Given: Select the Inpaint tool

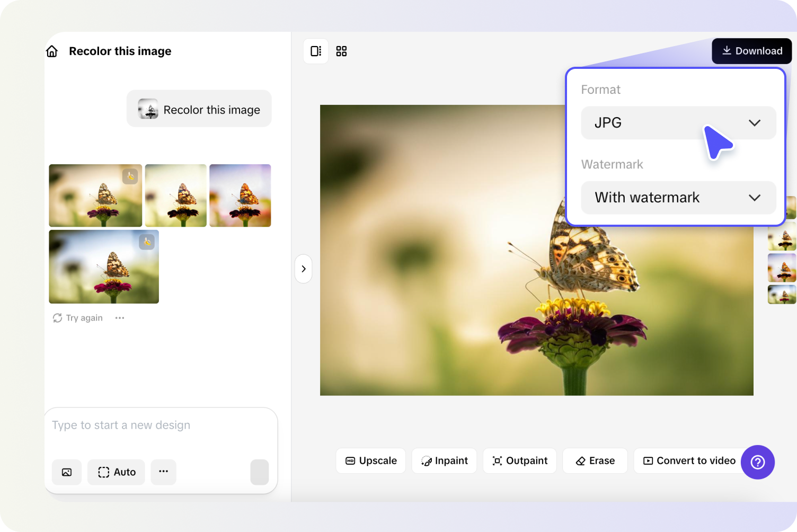Looking at the screenshot, I should point(444,460).
